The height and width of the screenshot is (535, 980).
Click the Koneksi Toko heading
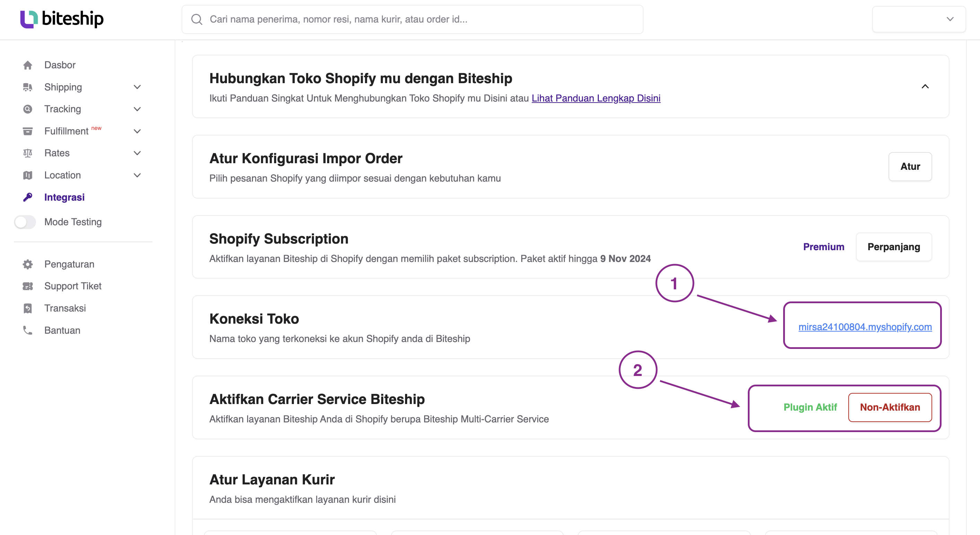(254, 319)
